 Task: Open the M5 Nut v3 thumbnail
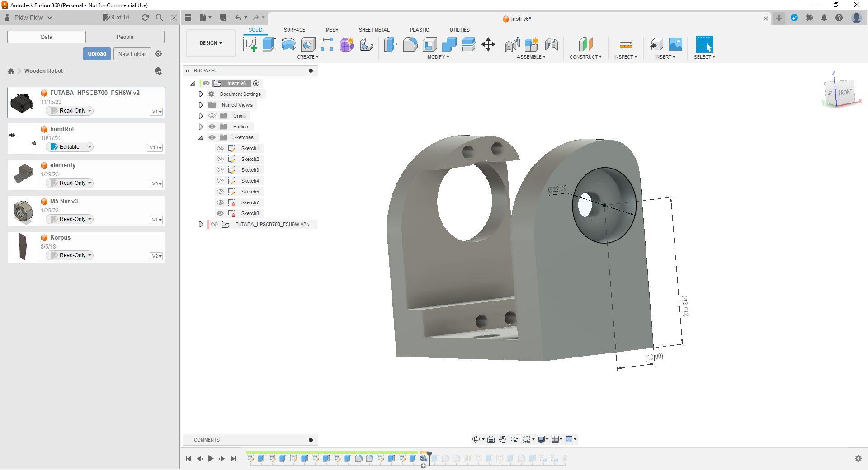coord(23,211)
